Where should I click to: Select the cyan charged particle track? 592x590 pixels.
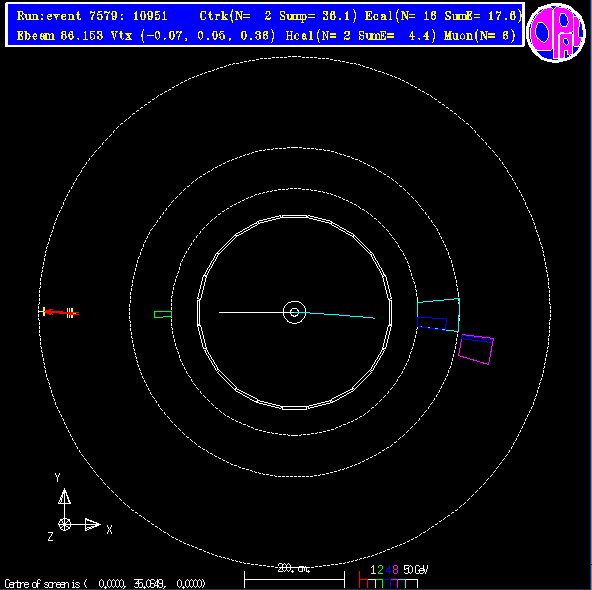(340, 315)
